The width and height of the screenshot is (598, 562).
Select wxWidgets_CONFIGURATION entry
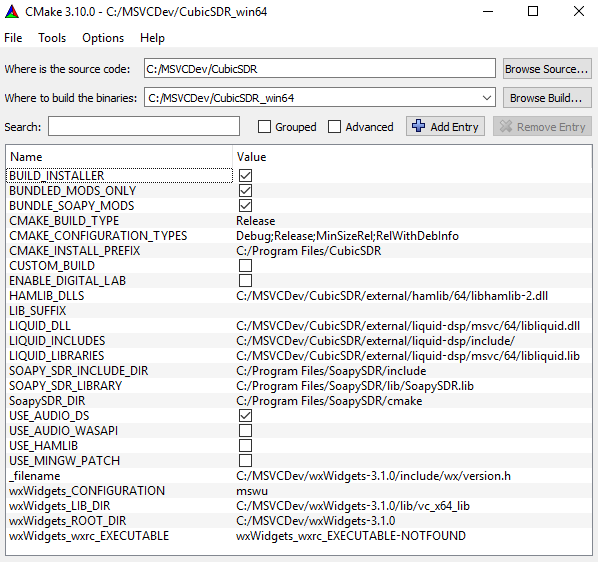(x=87, y=491)
